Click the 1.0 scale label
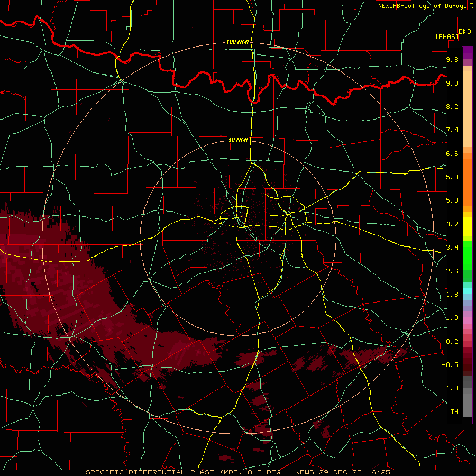This screenshot has width=476, height=476. [452, 318]
